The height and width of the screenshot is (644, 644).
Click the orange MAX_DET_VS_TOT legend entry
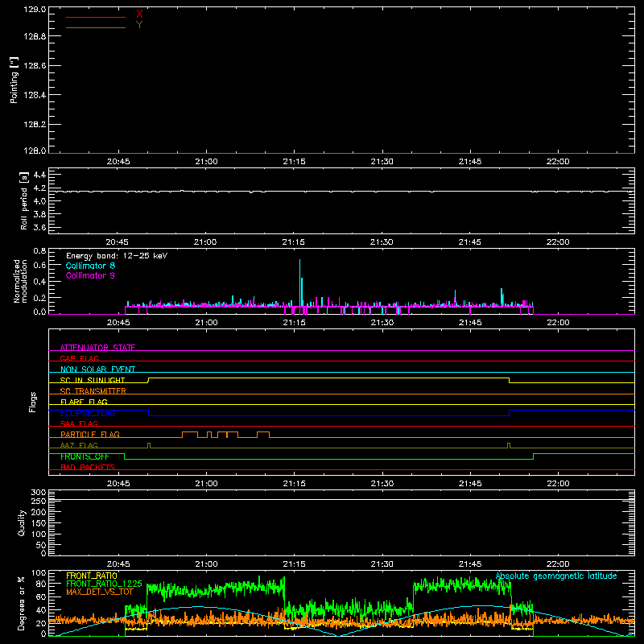coord(100,592)
